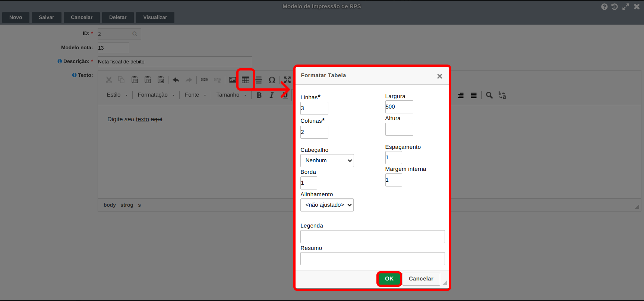Click the Visualizar button
Screen dimensions: 644x301
point(155,18)
